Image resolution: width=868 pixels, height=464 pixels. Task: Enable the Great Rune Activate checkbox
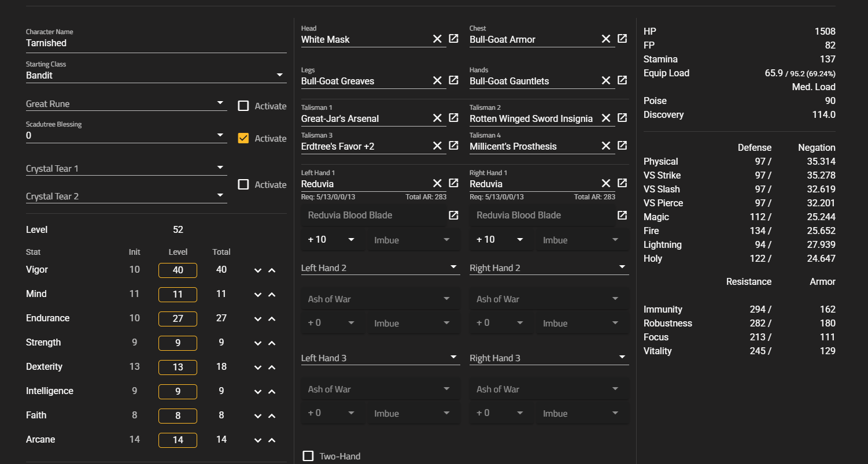pos(243,106)
